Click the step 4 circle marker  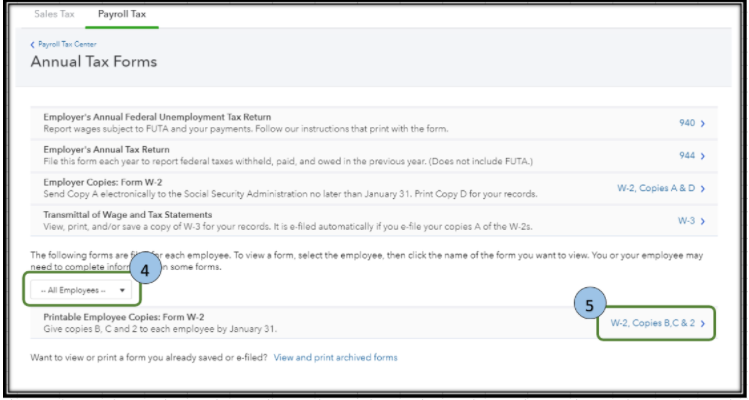pos(145,268)
